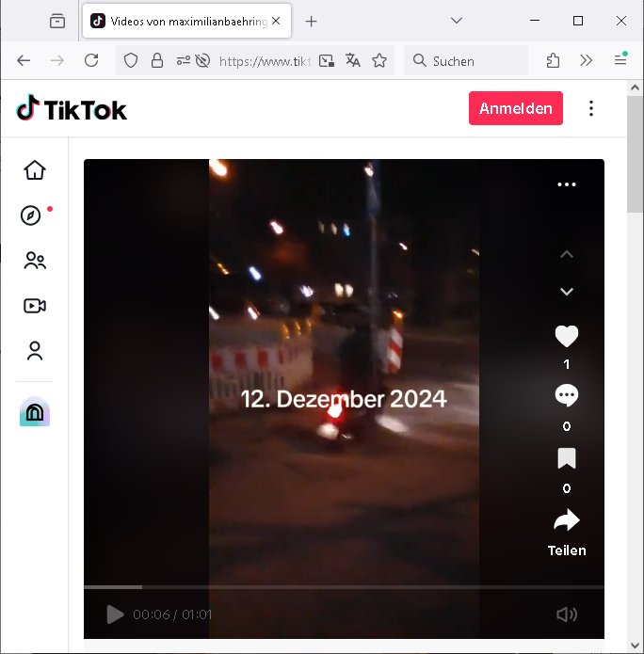Screen dimensions: 644x654
Task: Open Firefox View icon at tab bar start
Action: tap(57, 21)
